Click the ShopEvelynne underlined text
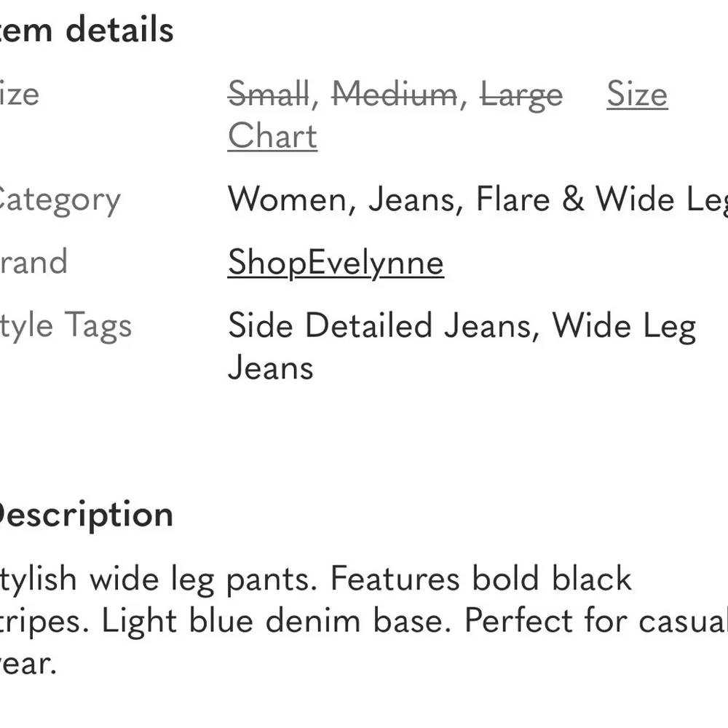This screenshot has height=728, width=728. click(x=335, y=262)
